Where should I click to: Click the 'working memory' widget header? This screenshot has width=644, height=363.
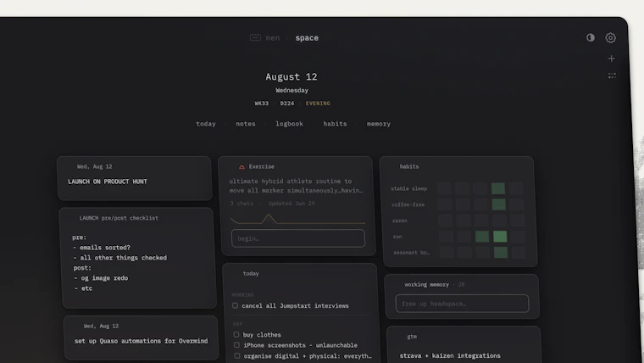[426, 284]
